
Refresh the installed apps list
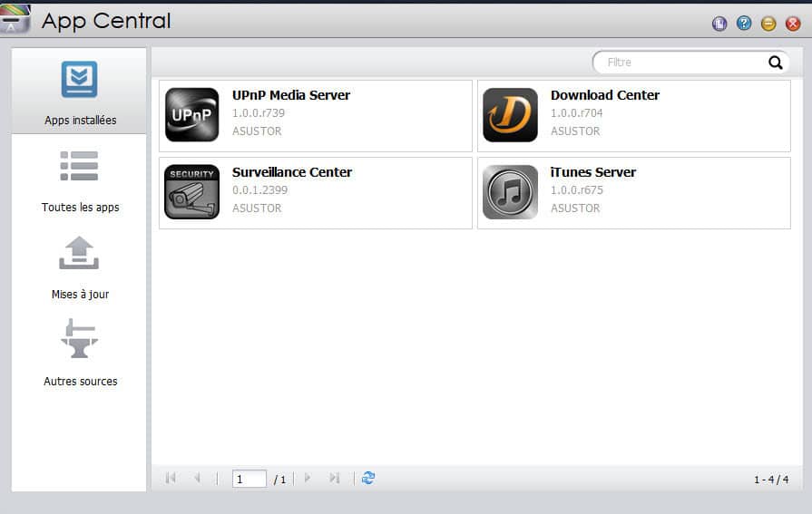[x=368, y=479]
